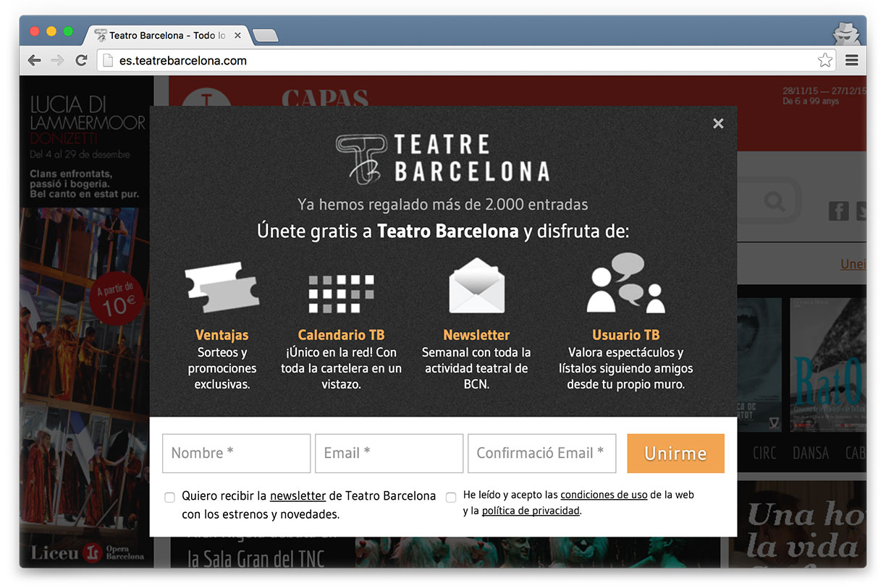Click 'Ya hemos regalado más de 2.000 entradas'
This screenshot has width=886, height=588.
(x=442, y=205)
